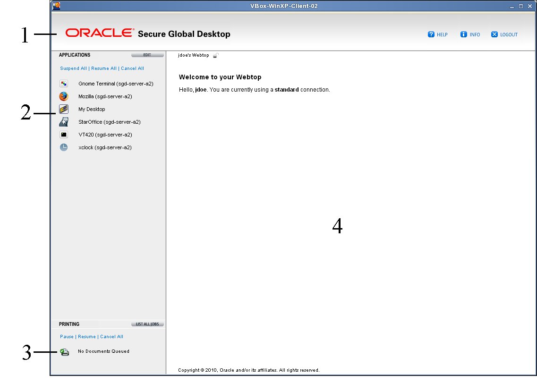This screenshot has height=392, width=537.
Task: Click the Oracle copyright notice text
Action: click(x=248, y=370)
